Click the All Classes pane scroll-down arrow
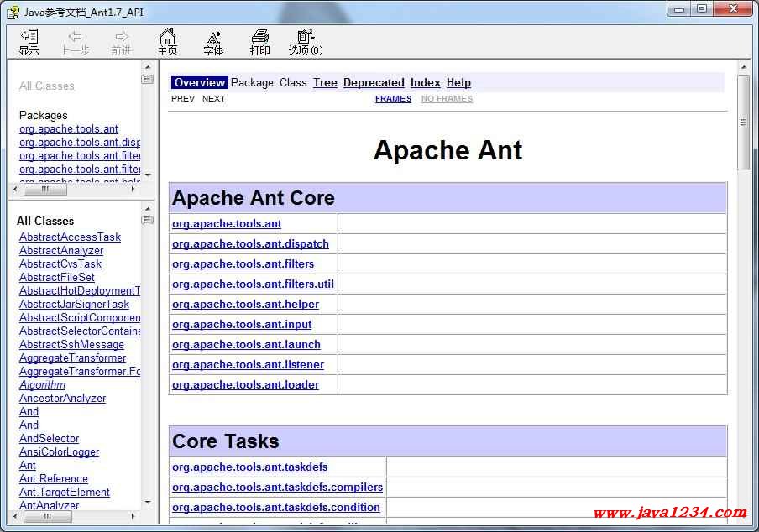The width and height of the screenshot is (759, 532). pyautogui.click(x=148, y=503)
